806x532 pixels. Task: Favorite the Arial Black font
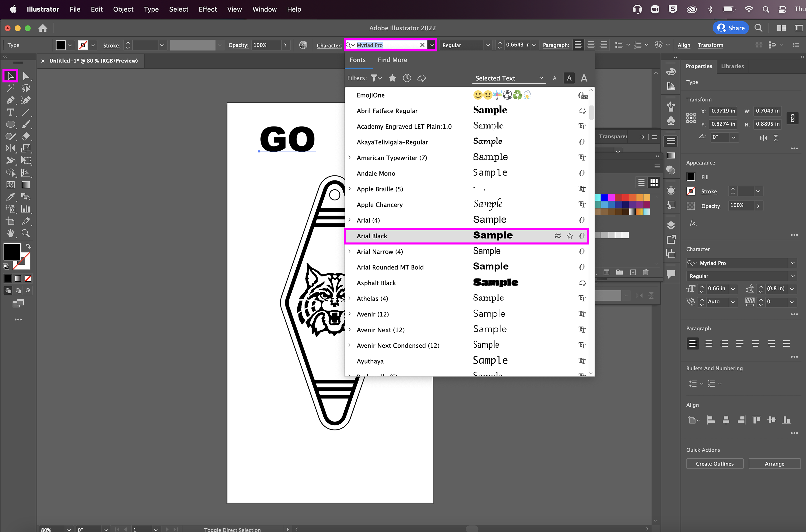tap(570, 236)
